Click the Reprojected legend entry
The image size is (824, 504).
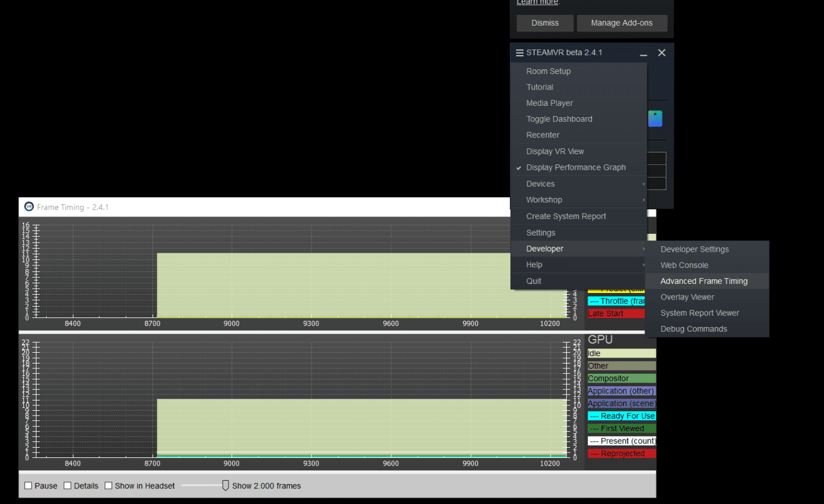click(x=622, y=454)
